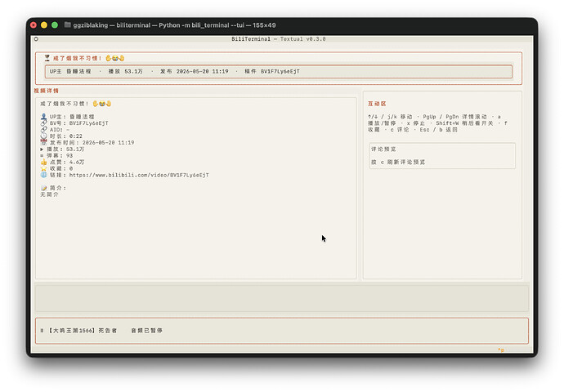
Task: Click '稿件 BV1F7Ly6eEjT' in the top info bar
Action: [272, 71]
